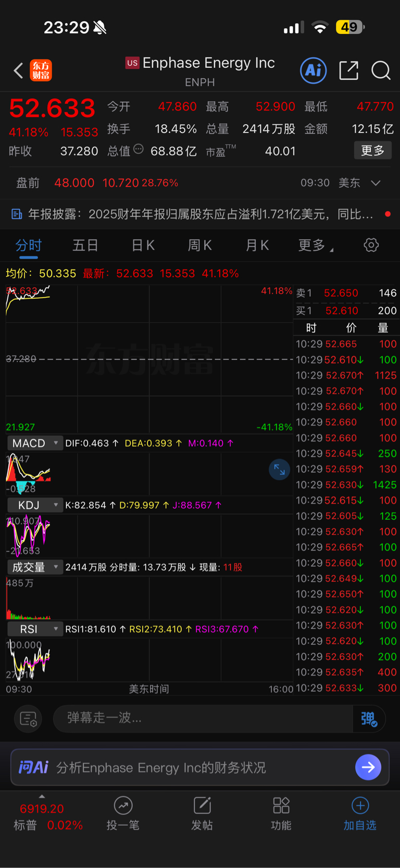Open the MACD indicator dropdown
Viewport: 400px width, 868px height.
[x=35, y=443]
